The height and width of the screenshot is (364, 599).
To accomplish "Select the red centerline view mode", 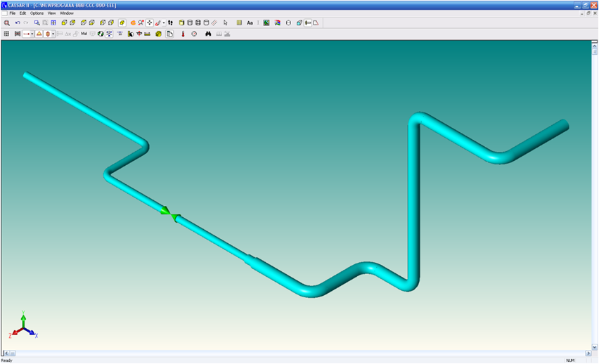I will 214,23.
